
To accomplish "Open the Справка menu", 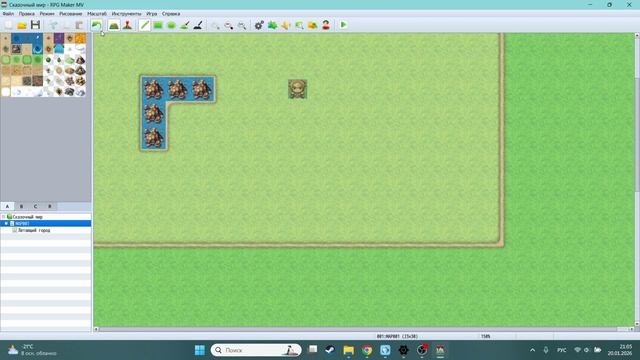I will coord(171,13).
